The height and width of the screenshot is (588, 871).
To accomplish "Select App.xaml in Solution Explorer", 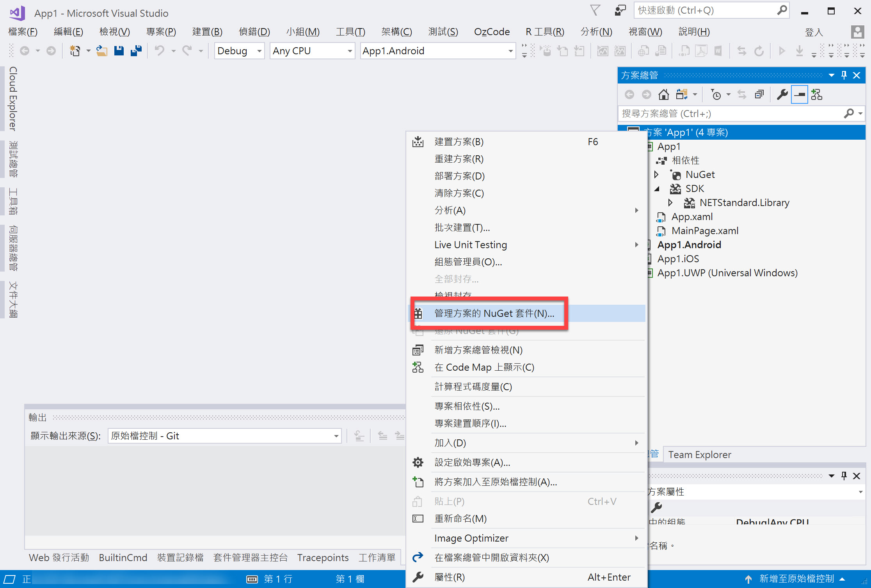I will (x=692, y=217).
